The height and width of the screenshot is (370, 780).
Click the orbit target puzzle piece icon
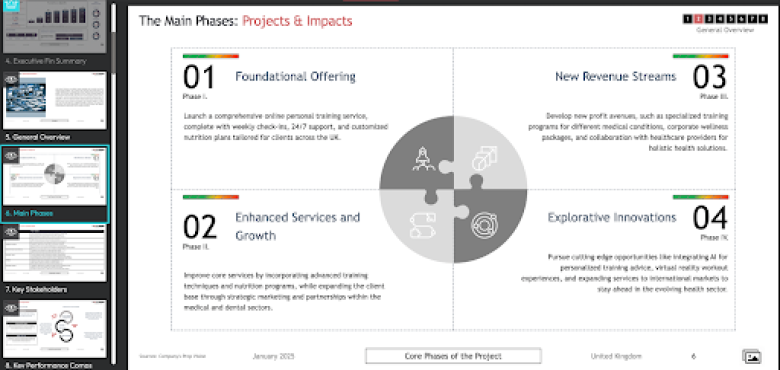tap(484, 225)
